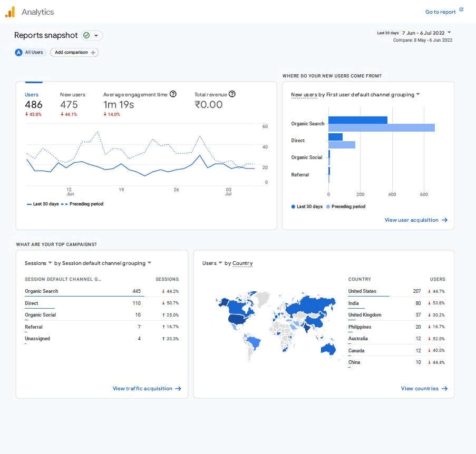
Task: Open the Go to report link
Action: coord(440,12)
